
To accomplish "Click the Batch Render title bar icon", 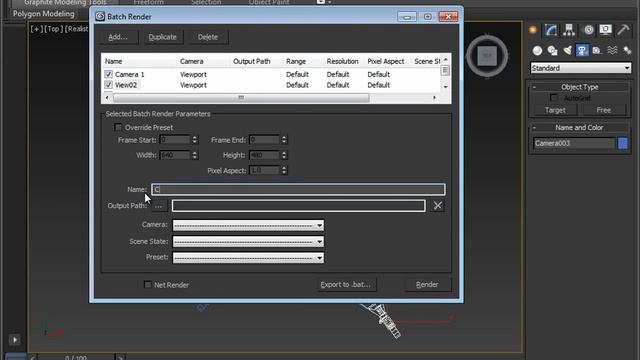I will [100, 16].
